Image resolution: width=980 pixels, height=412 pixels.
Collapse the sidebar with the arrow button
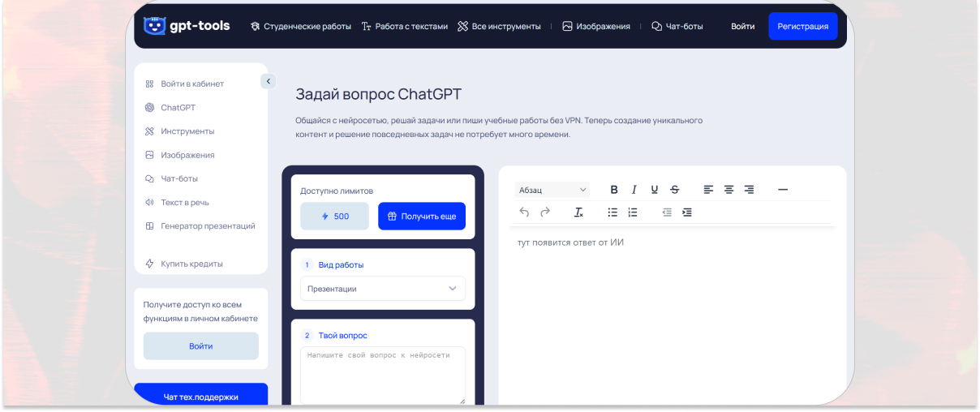pos(269,81)
